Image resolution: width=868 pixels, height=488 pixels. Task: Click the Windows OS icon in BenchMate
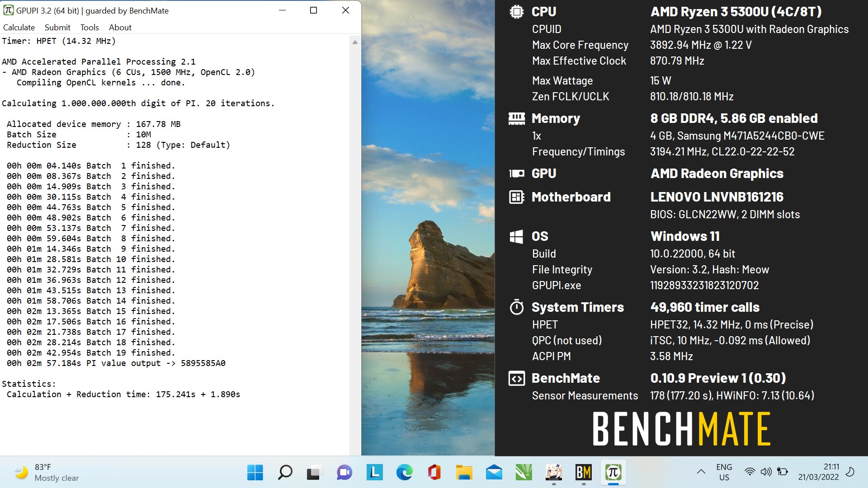pyautogui.click(x=516, y=236)
